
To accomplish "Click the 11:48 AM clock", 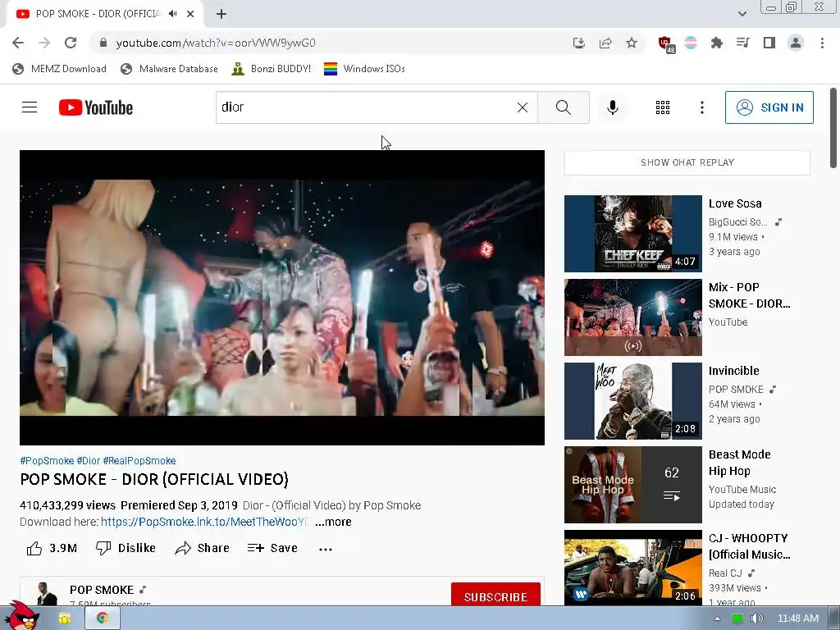I will [798, 619].
